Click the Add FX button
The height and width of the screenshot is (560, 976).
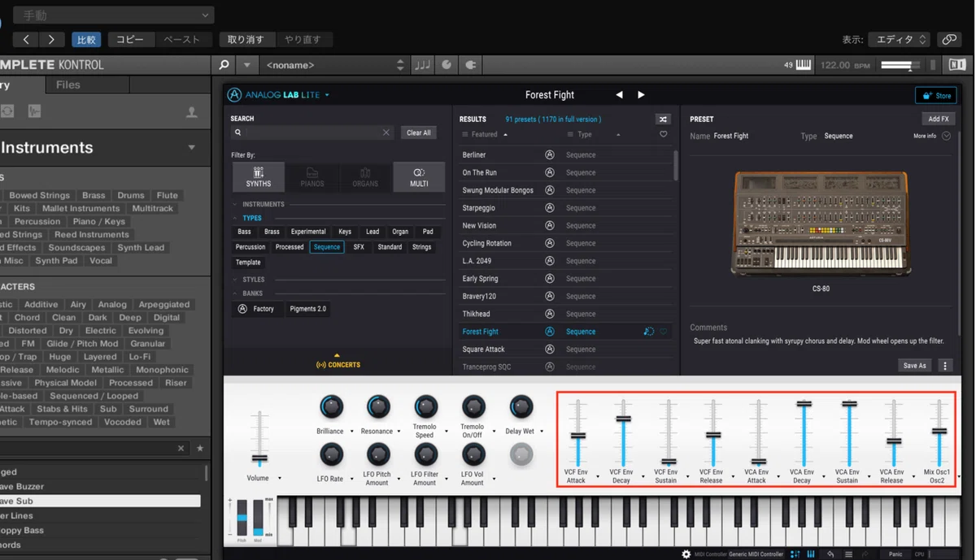[939, 119]
